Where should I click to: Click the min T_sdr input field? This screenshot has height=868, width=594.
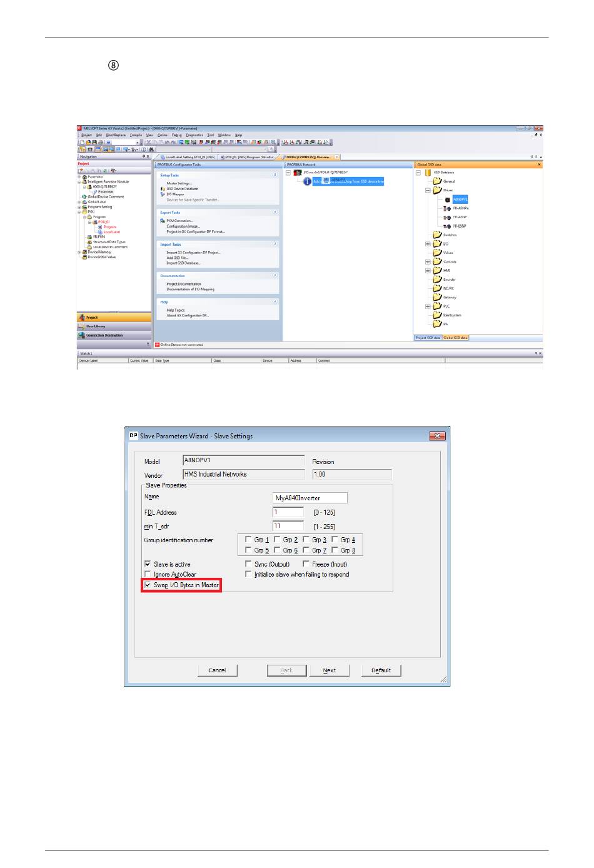tap(288, 526)
